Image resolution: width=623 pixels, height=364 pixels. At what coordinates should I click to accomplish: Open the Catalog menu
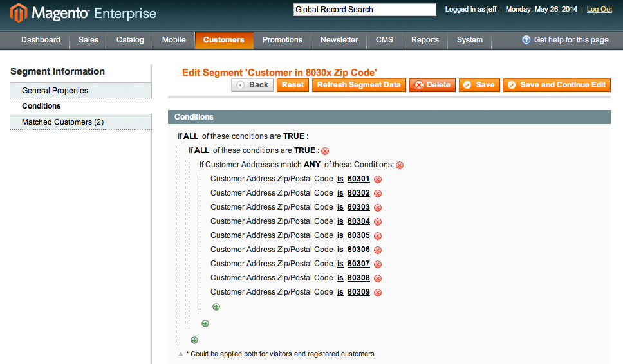pos(130,40)
